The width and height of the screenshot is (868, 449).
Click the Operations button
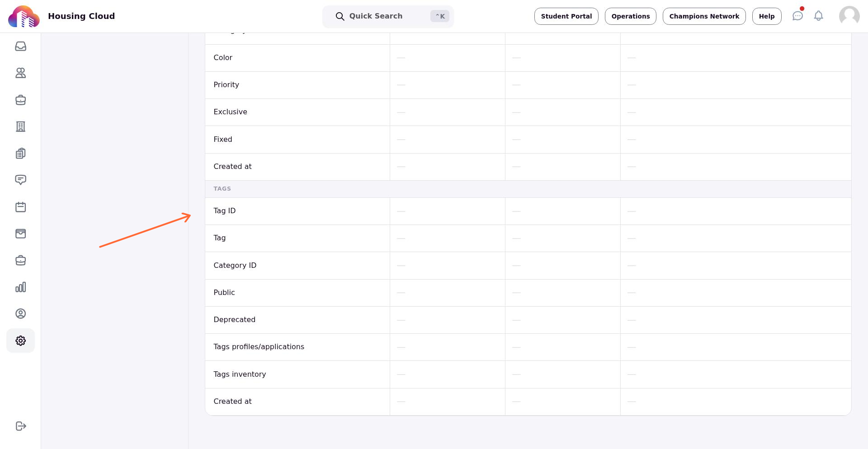(x=631, y=16)
